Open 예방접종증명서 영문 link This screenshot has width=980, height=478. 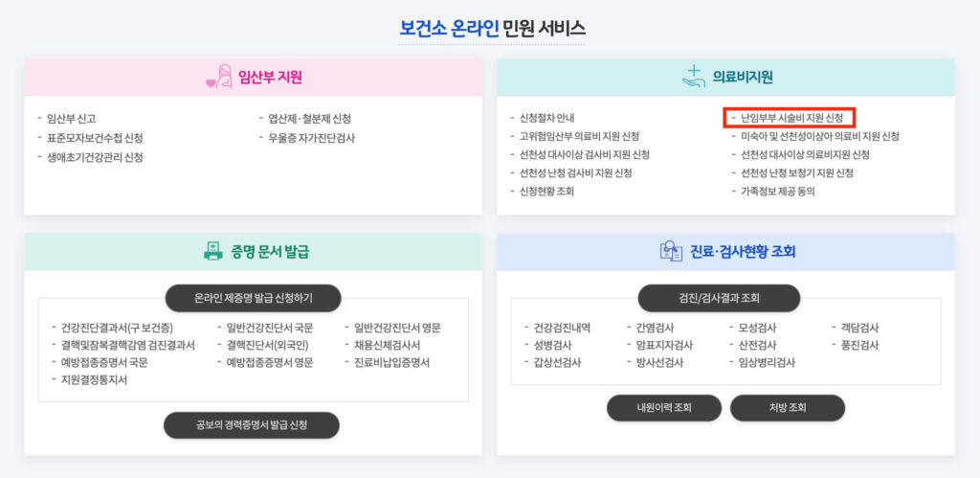(x=271, y=362)
